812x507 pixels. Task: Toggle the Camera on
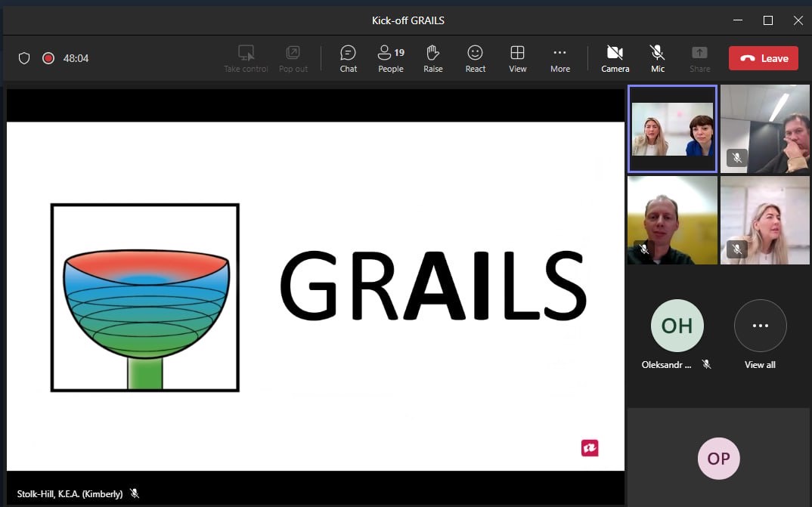615,58
